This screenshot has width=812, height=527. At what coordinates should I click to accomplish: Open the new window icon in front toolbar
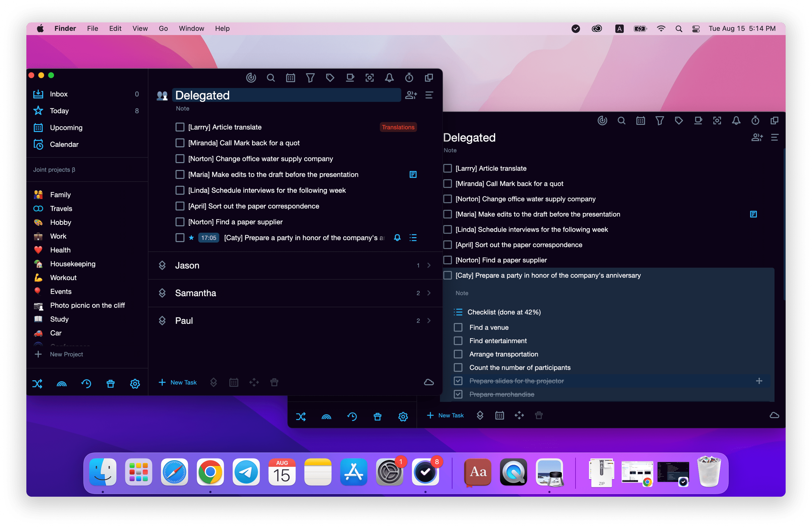[x=429, y=78]
